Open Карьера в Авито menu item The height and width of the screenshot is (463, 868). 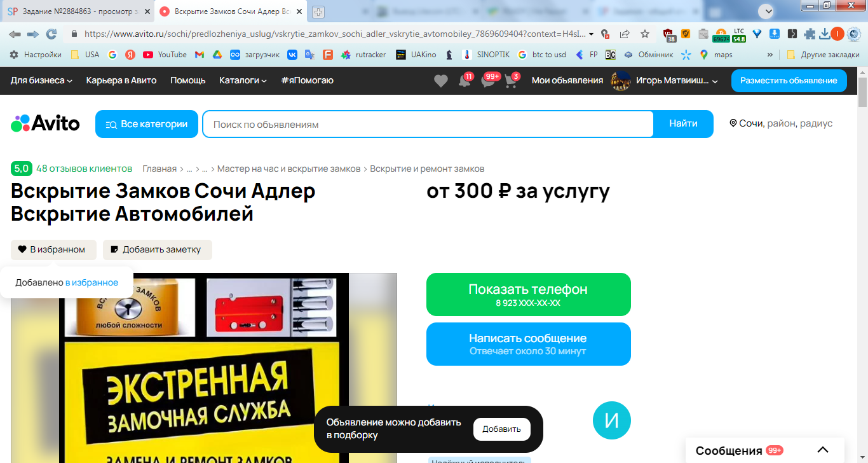[x=121, y=81]
